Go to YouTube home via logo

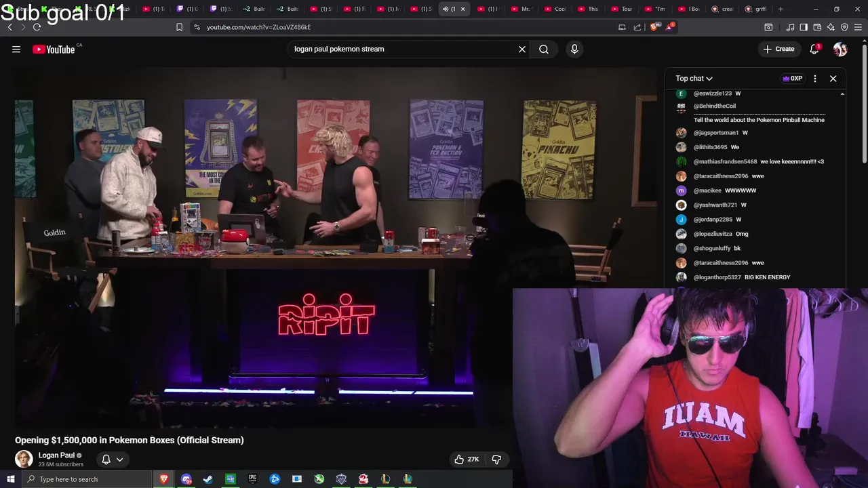(x=54, y=49)
